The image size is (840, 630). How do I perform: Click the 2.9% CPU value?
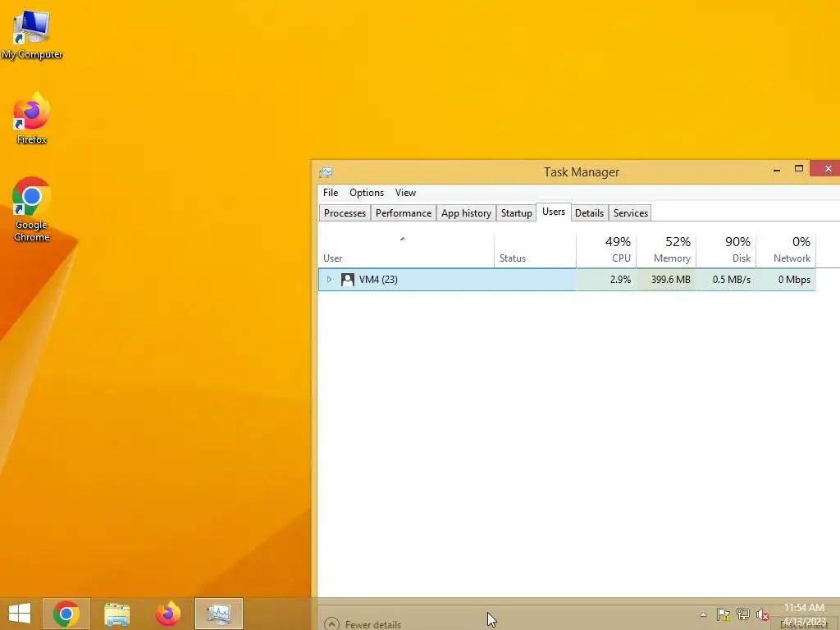point(620,280)
